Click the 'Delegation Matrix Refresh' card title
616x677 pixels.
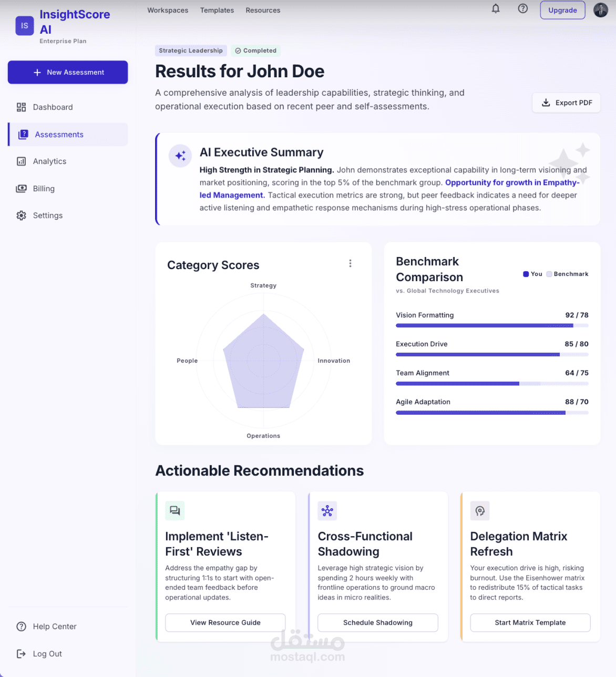[519, 544]
